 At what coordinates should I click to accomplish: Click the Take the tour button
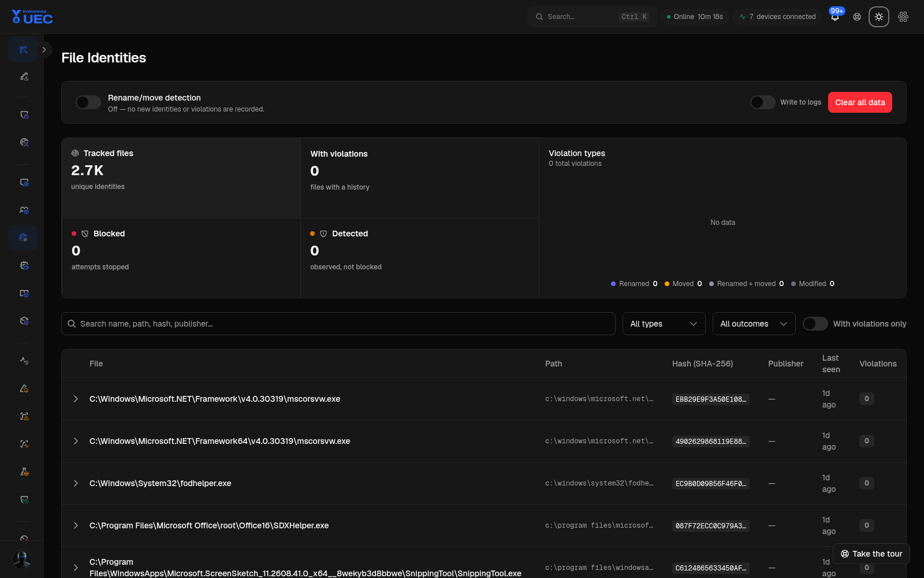871,554
